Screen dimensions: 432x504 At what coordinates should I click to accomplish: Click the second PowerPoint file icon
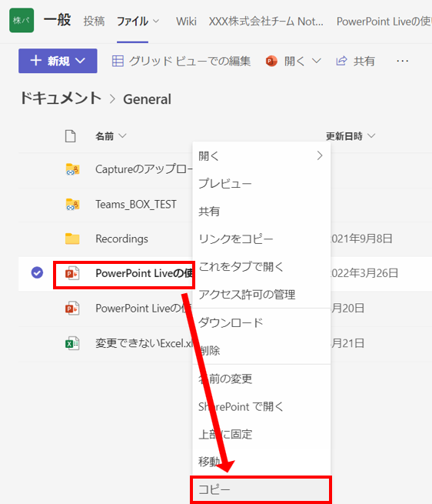[72, 309]
